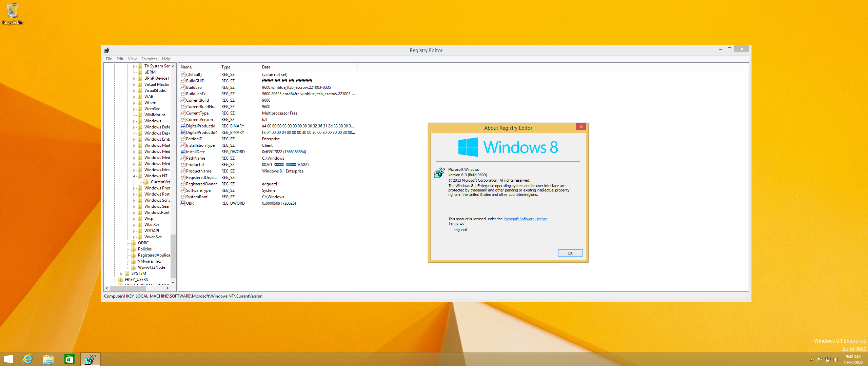The height and width of the screenshot is (366, 868).
Task: Select the InstallDate DWORD value icon
Action: (x=183, y=151)
